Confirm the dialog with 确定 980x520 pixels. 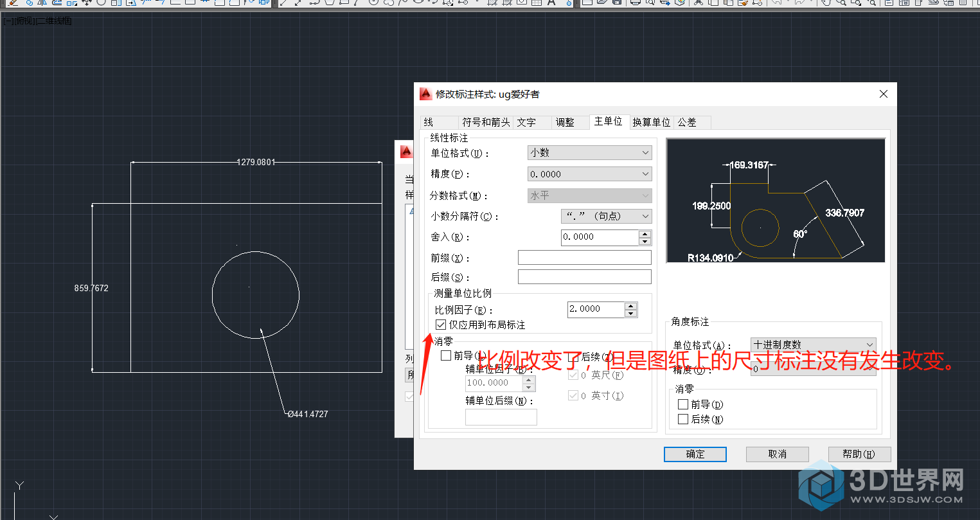pyautogui.click(x=695, y=454)
